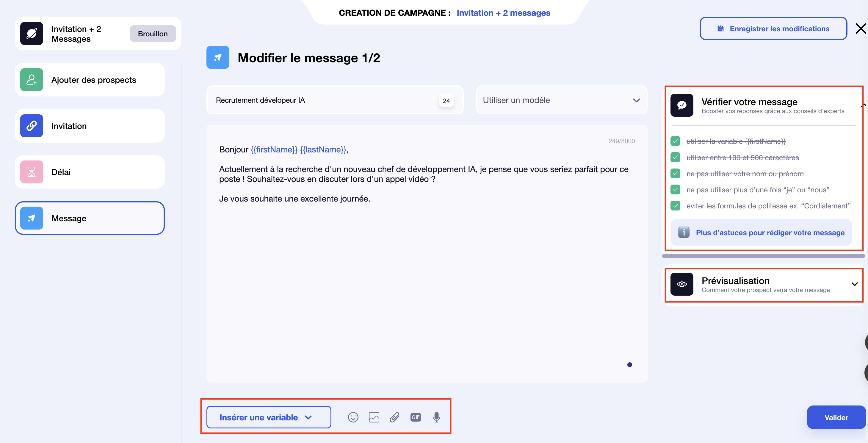Click the planet campaign icon

32,33
